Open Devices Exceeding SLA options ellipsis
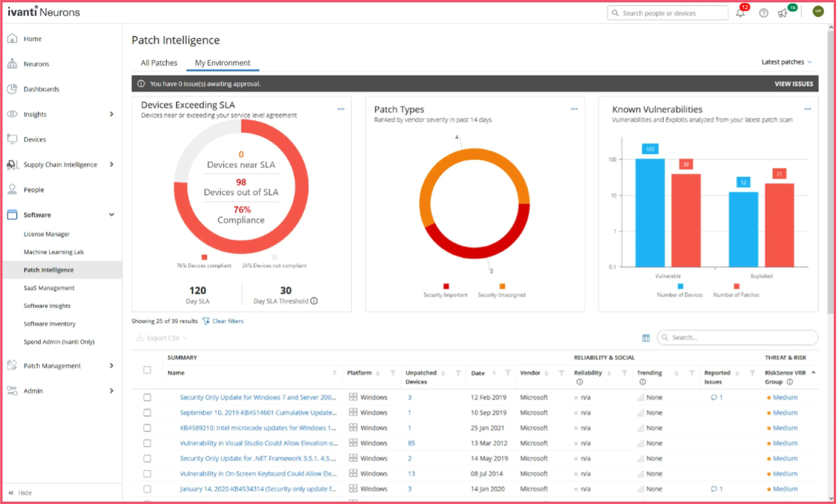 coord(341,109)
